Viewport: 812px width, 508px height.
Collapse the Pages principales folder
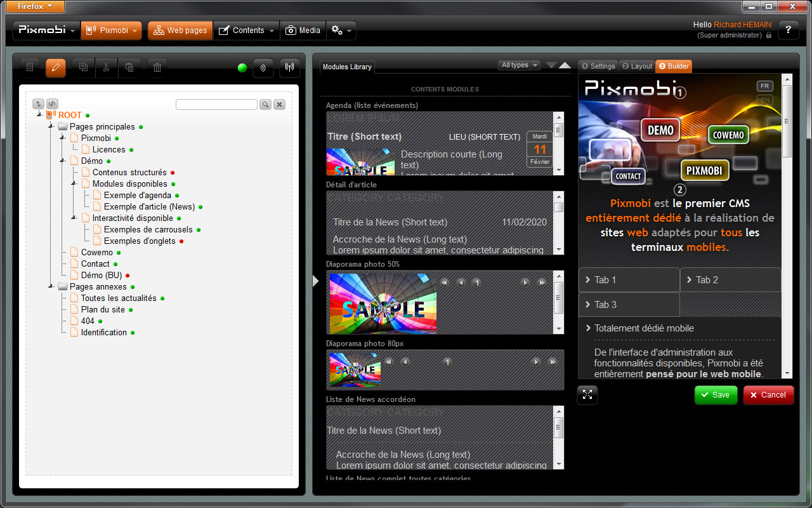(51, 127)
